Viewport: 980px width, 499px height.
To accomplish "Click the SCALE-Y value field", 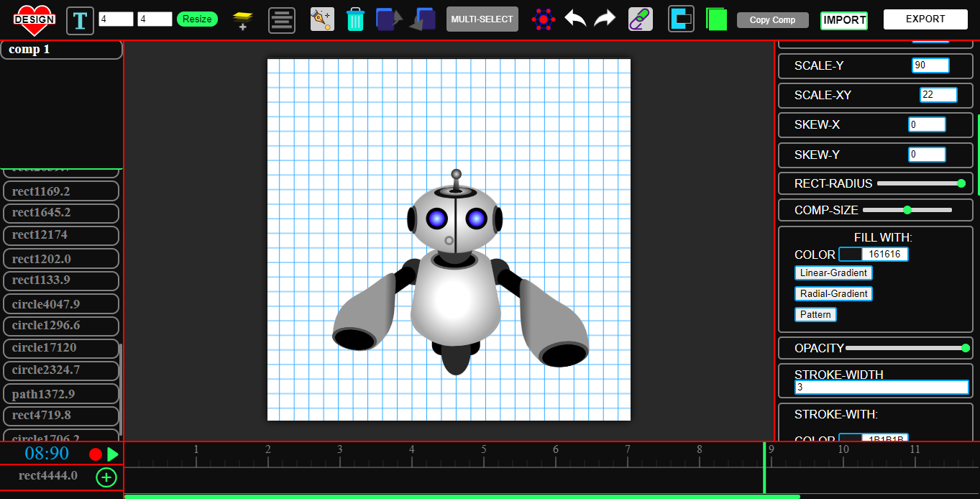I will click(930, 65).
